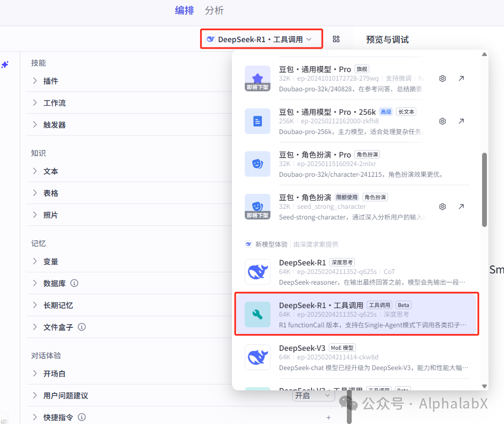504x424 pixels.
Task: Click the model list scroll-up arrow
Action: pyautogui.click(x=484, y=54)
